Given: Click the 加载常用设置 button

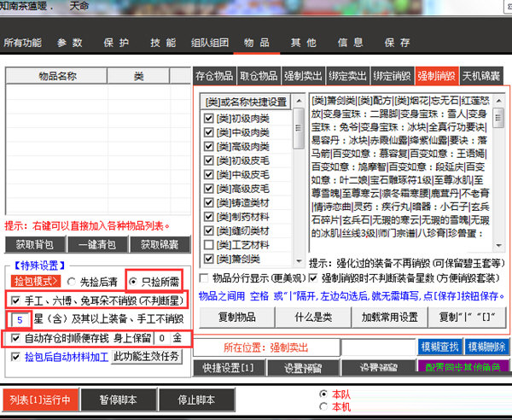Looking at the screenshot, I should coord(389,317).
